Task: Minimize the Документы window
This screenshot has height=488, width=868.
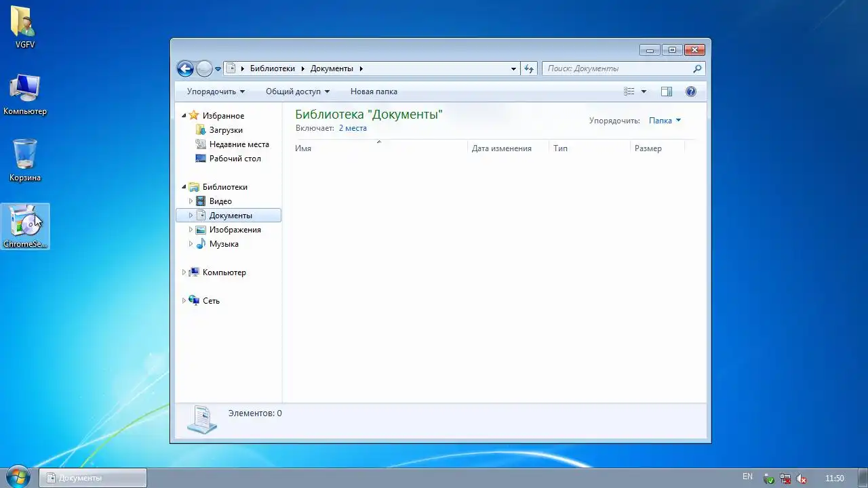Action: (x=650, y=49)
